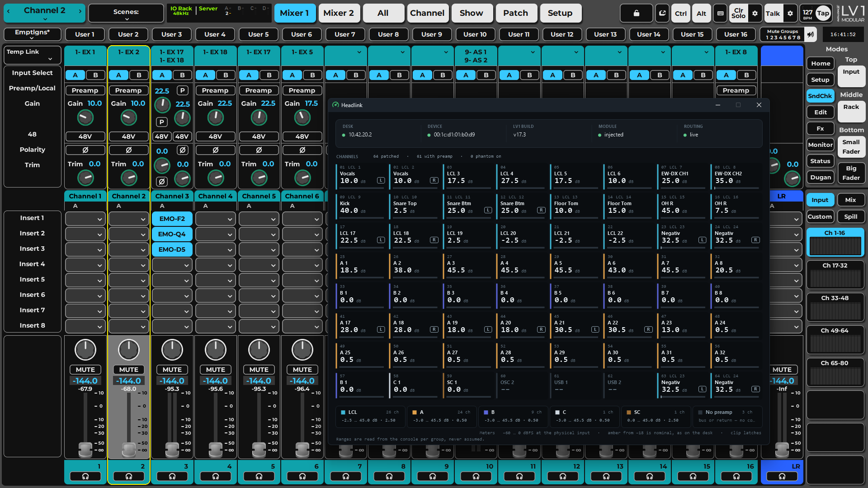This screenshot has height=488, width=868.
Task: Click headphone cue icon for channel 6
Action: tap(302, 476)
